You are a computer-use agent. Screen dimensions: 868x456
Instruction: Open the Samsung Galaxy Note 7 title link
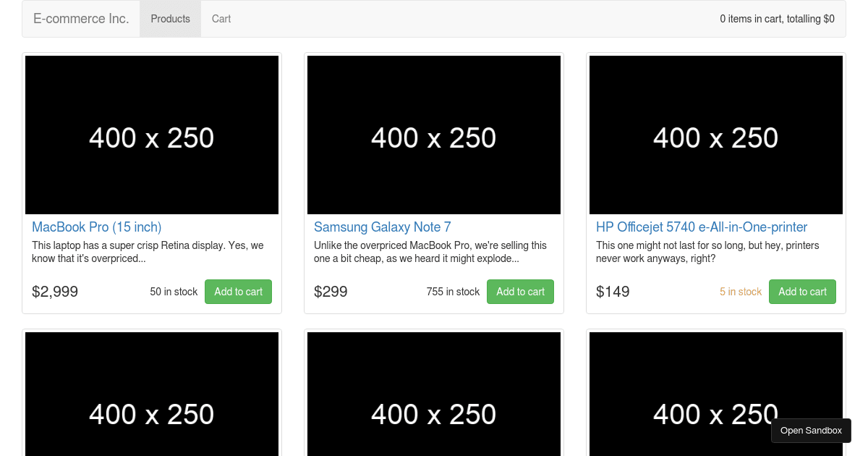[382, 227]
